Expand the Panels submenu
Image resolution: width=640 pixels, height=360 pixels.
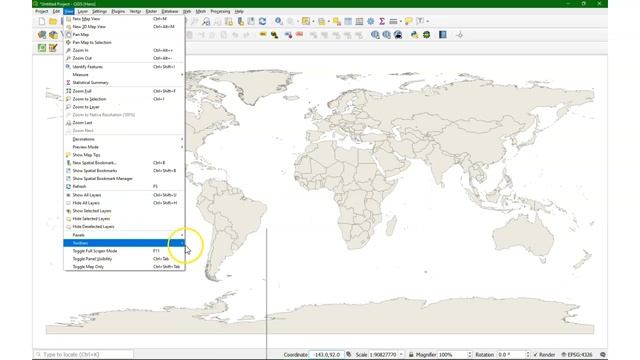(124, 235)
